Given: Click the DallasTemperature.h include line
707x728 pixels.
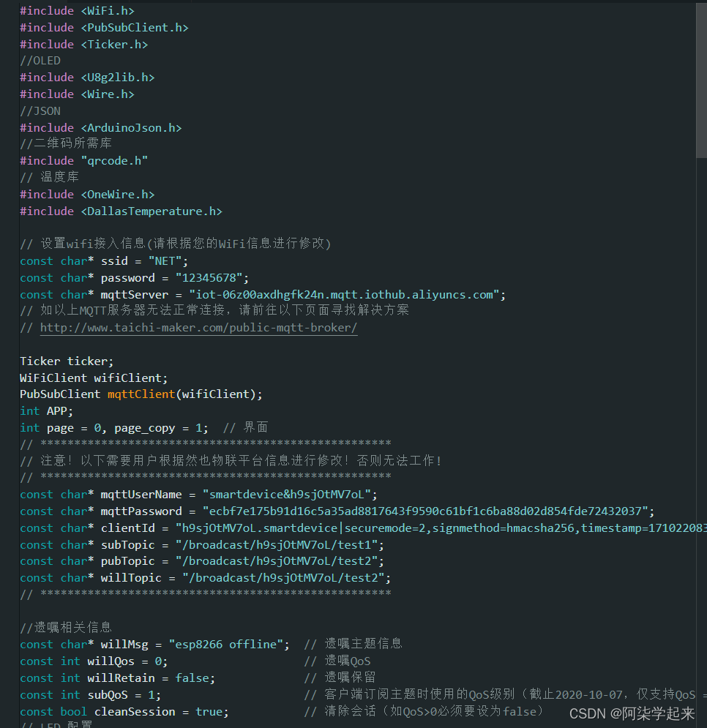Looking at the screenshot, I should tap(121, 211).
